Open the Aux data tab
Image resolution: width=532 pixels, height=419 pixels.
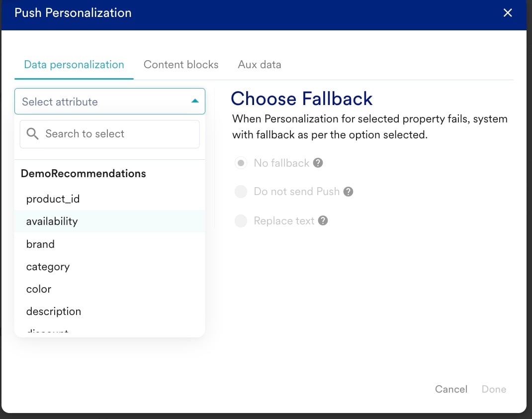coord(260,65)
